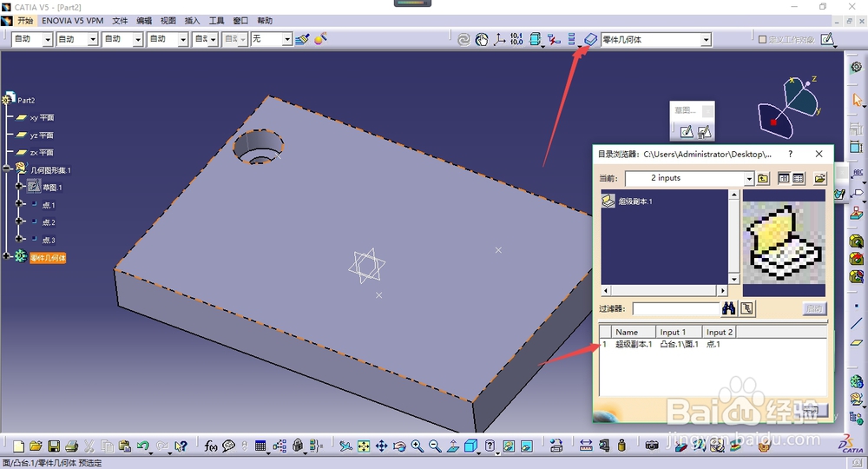Collapse the 几何图形集.1 tree node

click(x=7, y=168)
